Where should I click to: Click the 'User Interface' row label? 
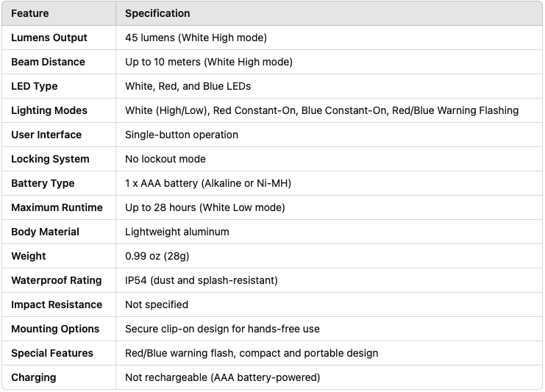tap(46, 135)
